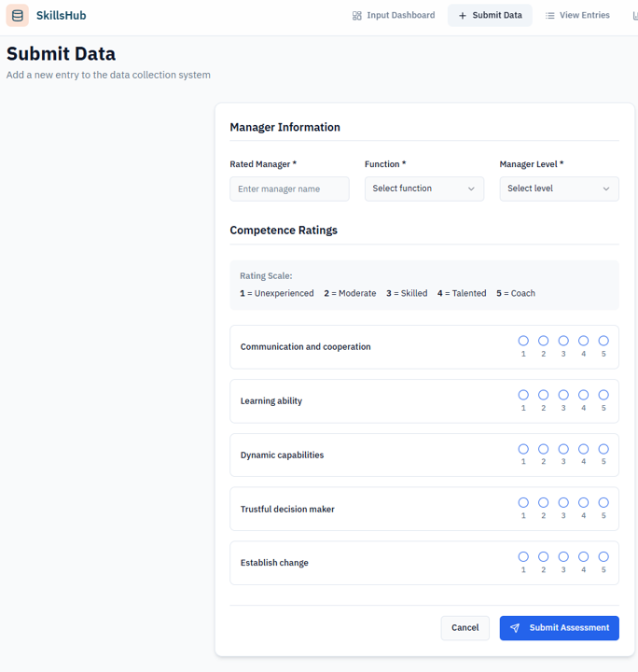Image resolution: width=638 pixels, height=672 pixels.
Task: Click the Function dropdown chevron arrow
Action: [x=471, y=189]
